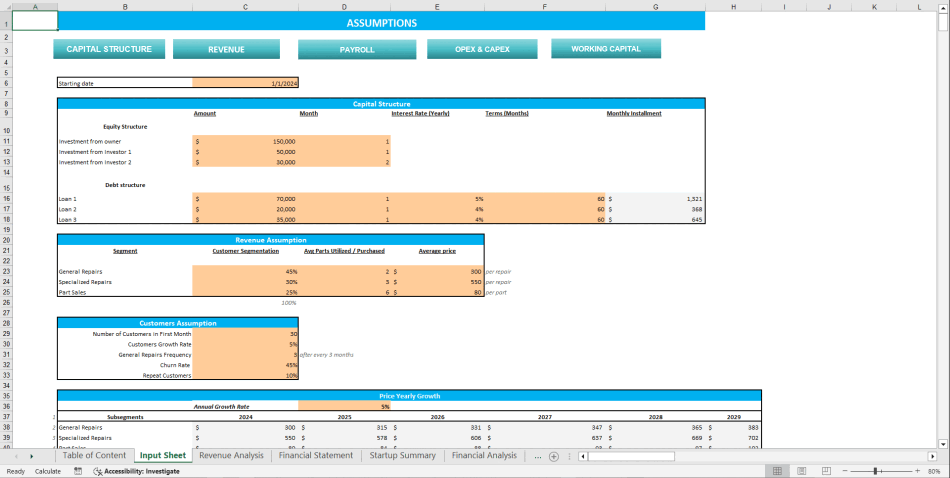Click the zoom slider handle
The image size is (950, 478).
coord(877,471)
